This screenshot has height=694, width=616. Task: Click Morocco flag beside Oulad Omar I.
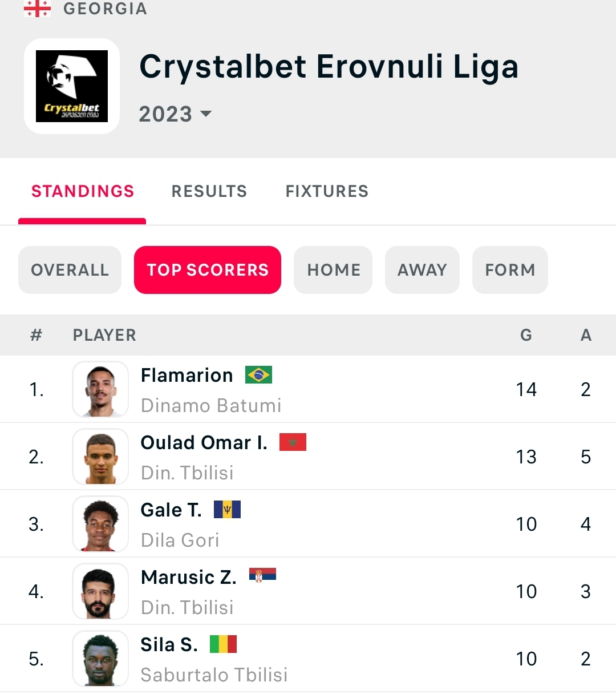point(293,442)
